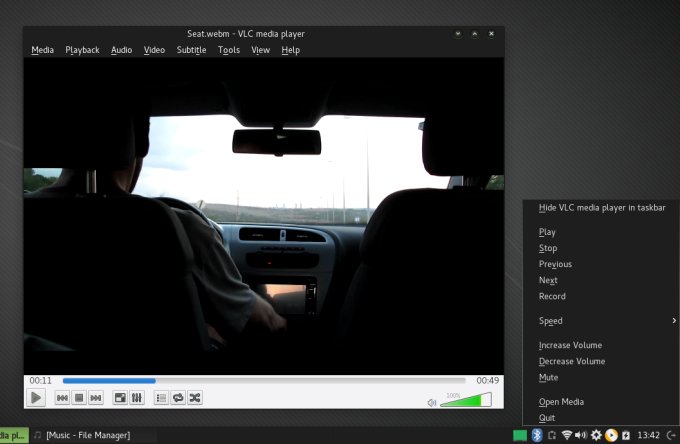The image size is (680, 444).
Task: Stop playback using the square stop button
Action: coord(79,398)
